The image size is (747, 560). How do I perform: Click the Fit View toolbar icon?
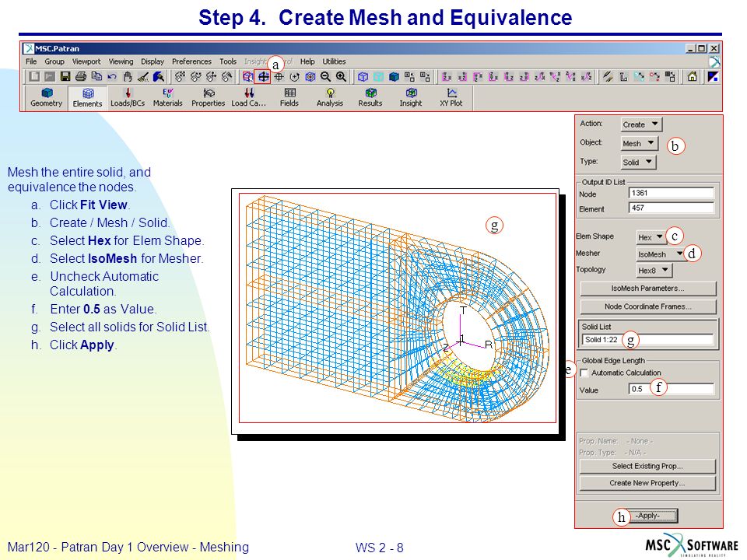263,77
